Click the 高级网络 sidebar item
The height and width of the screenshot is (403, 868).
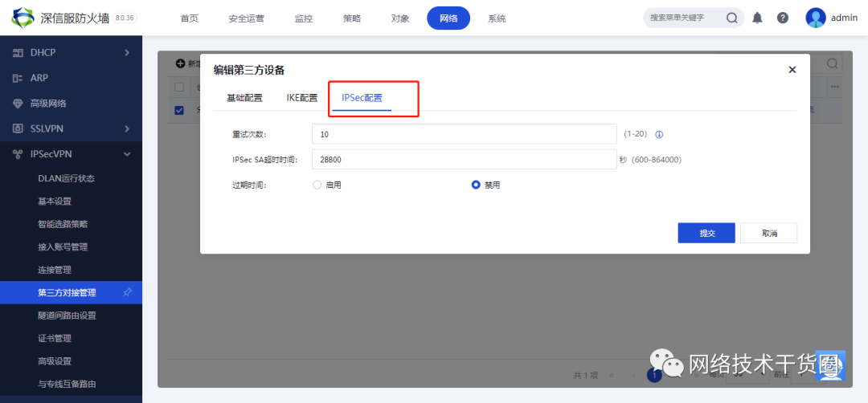coord(71,104)
